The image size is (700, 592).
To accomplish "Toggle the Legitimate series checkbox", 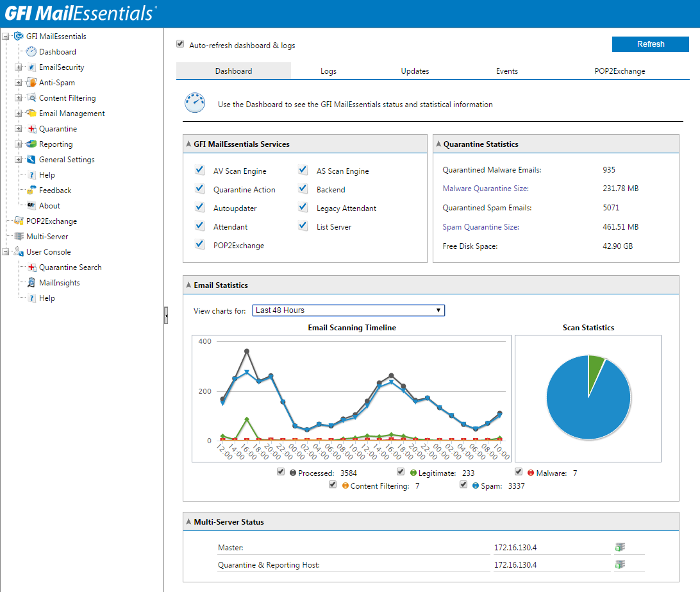I will coord(401,472).
